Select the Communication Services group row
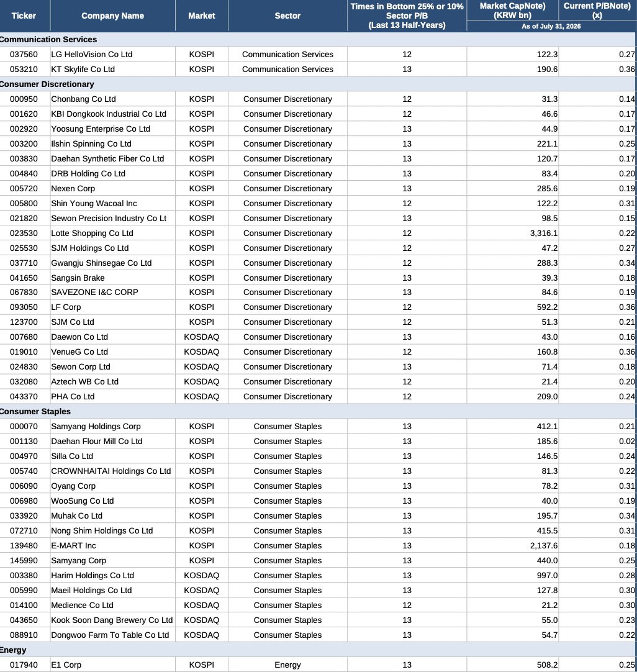The image size is (637, 672). (318, 39)
